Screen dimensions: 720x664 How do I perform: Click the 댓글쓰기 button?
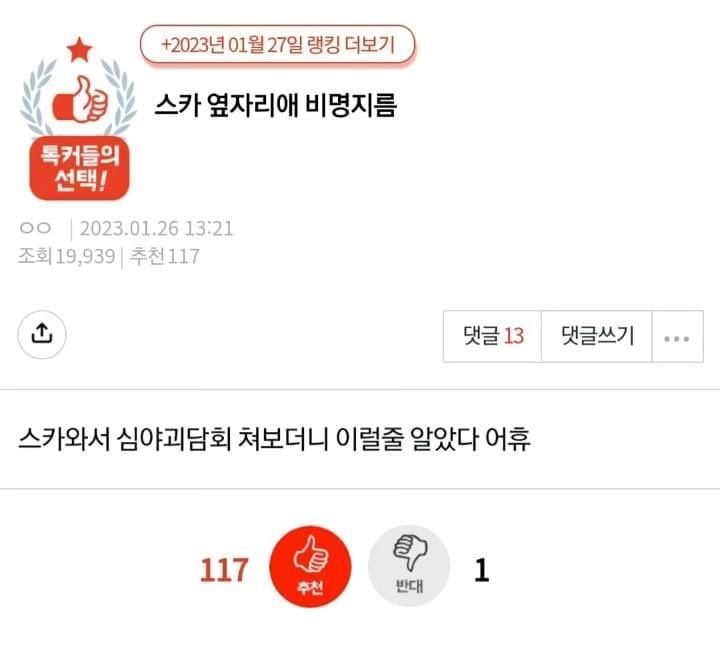pyautogui.click(x=597, y=337)
